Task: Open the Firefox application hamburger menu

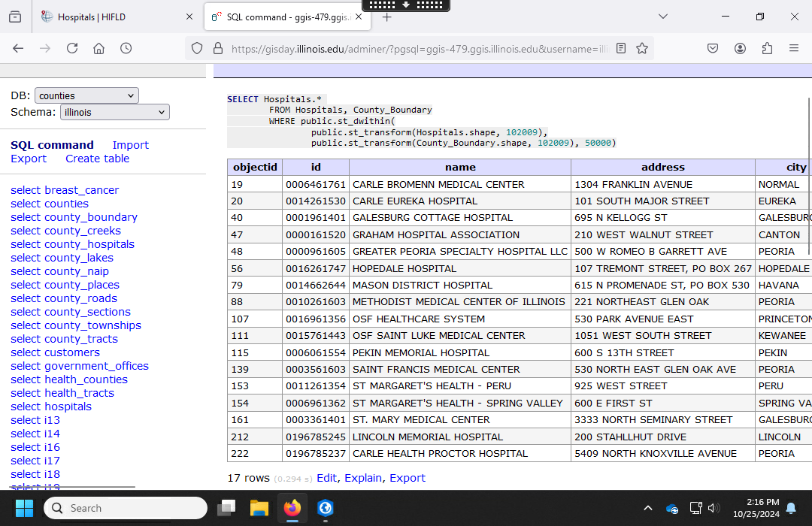Action: (x=794, y=48)
